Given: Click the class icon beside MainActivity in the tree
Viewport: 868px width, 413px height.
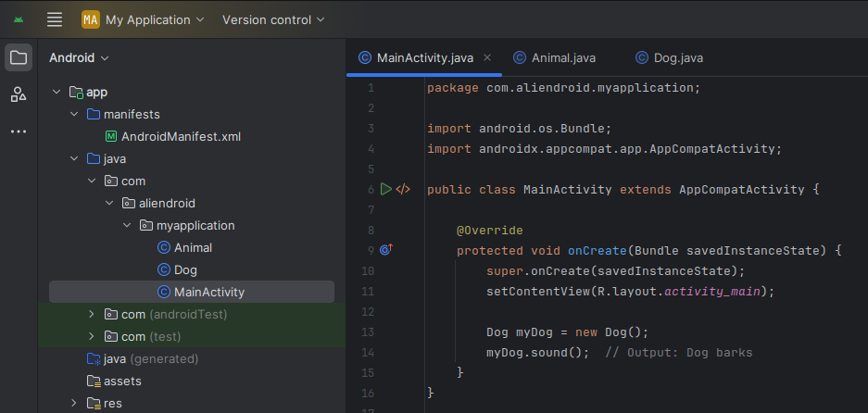Looking at the screenshot, I should (x=164, y=293).
